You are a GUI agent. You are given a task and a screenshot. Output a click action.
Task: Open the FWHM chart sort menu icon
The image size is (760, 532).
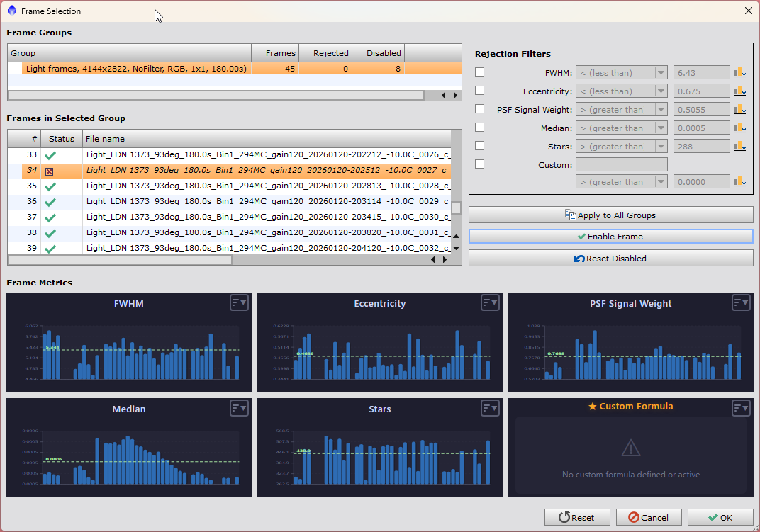(x=239, y=303)
